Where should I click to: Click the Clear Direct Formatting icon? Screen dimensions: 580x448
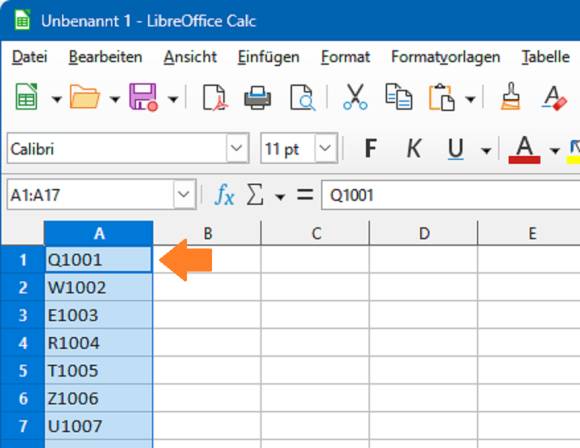click(554, 98)
